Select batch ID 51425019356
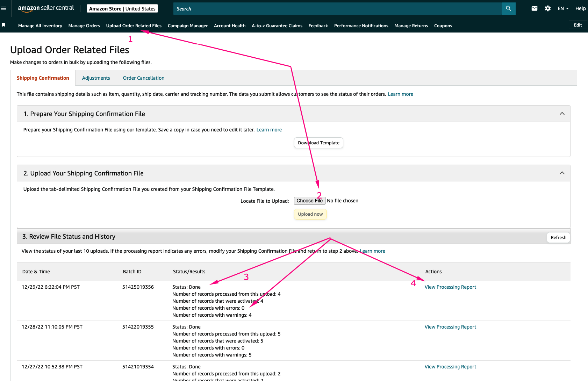588x381 pixels. (x=138, y=287)
